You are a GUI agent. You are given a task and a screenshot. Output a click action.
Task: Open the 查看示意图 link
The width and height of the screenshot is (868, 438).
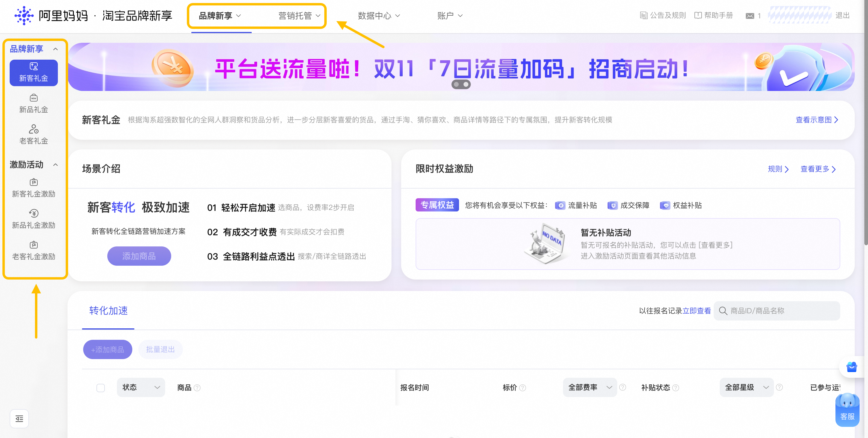coord(817,120)
